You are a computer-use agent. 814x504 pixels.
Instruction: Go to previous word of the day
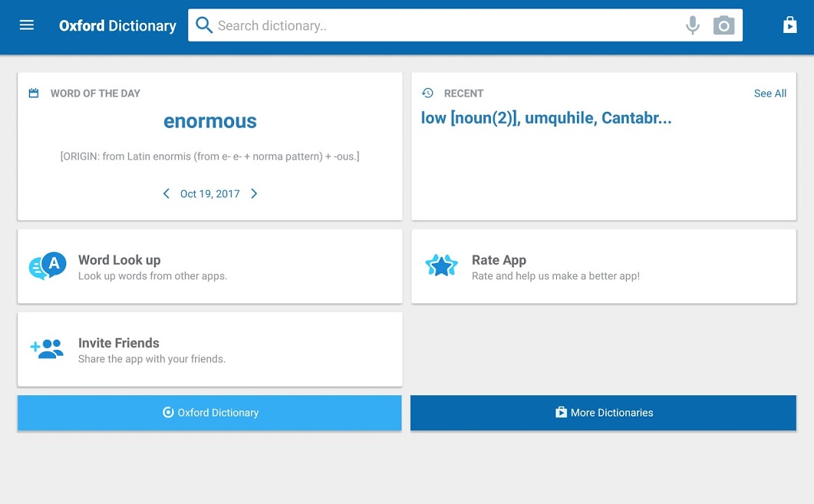coord(166,194)
